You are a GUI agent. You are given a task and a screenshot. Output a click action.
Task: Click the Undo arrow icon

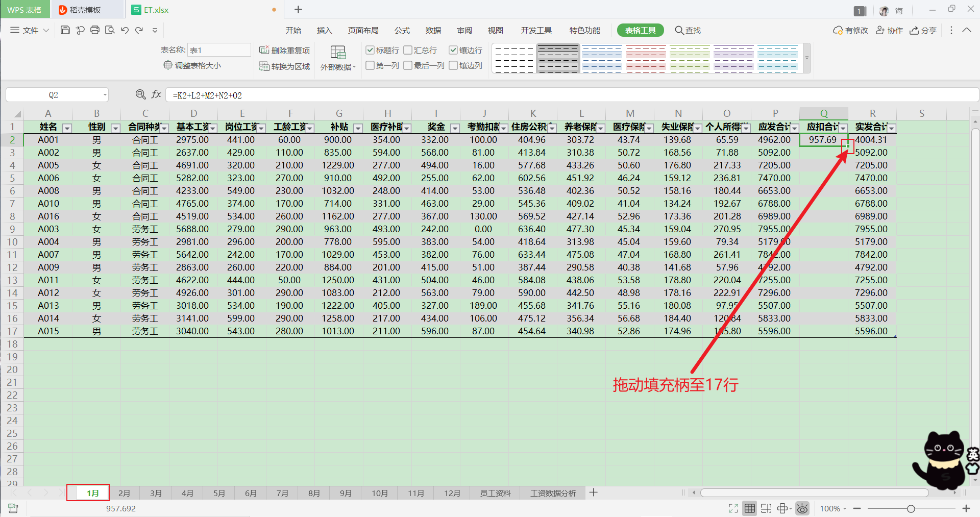click(x=125, y=30)
